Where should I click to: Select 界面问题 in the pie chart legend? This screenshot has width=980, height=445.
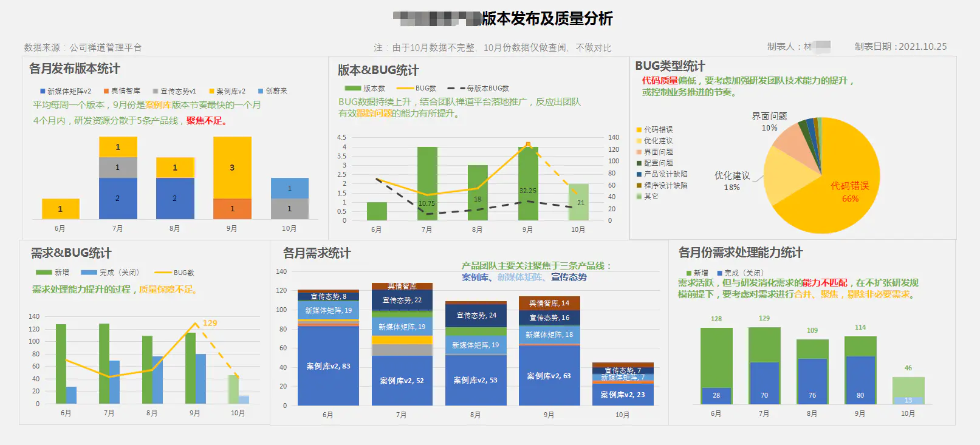click(x=655, y=152)
